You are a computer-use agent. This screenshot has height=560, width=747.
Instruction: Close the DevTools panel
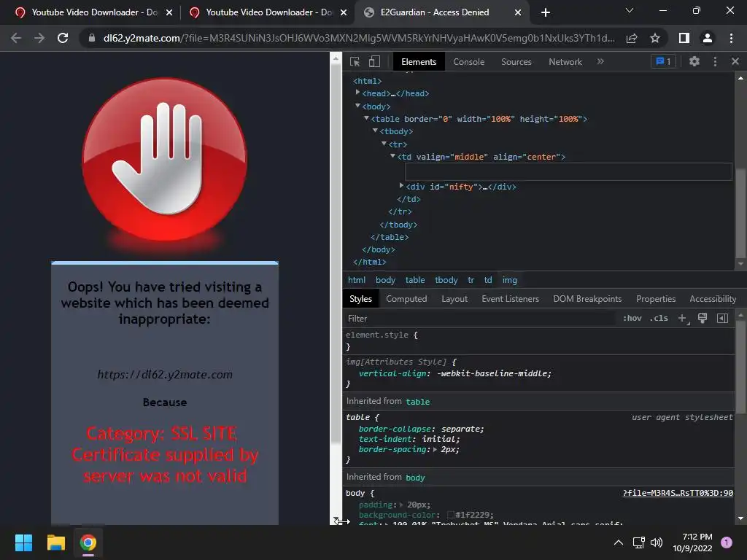point(735,61)
